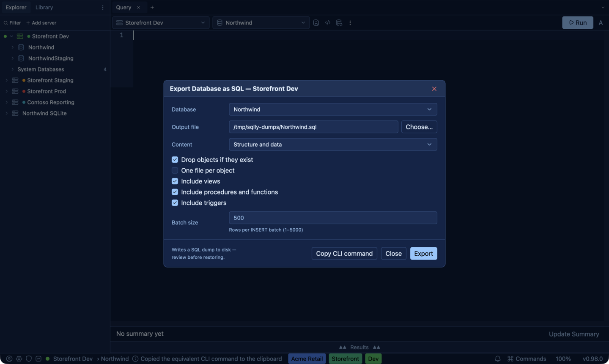Click the Contoso Reporting server icon

point(15,102)
